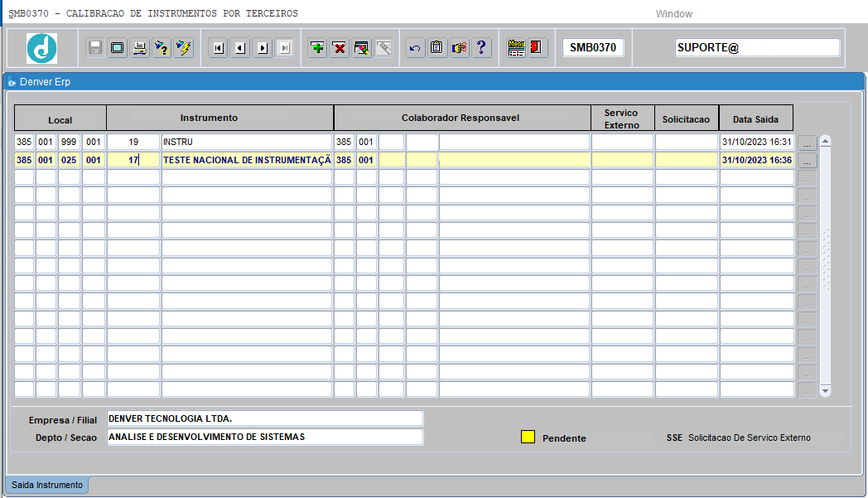The image size is (868, 498).
Task: Delete record with the red X icon
Action: 340,47
